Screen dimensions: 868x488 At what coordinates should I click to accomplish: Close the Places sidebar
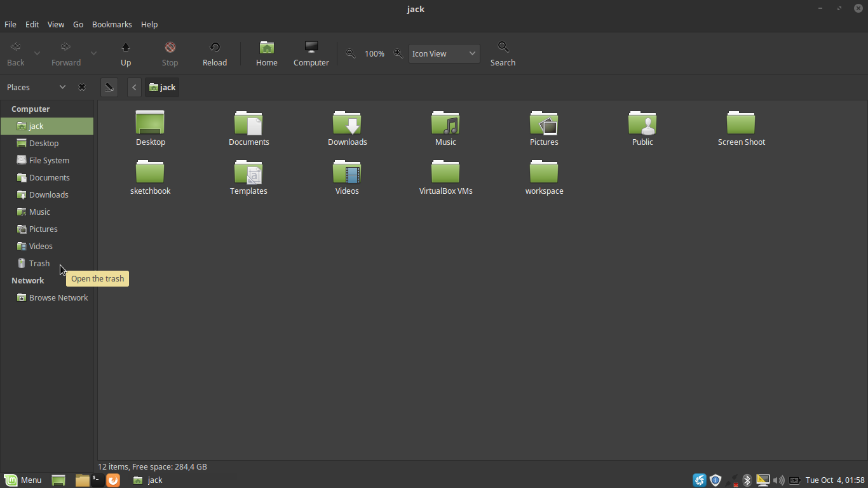coord(82,87)
